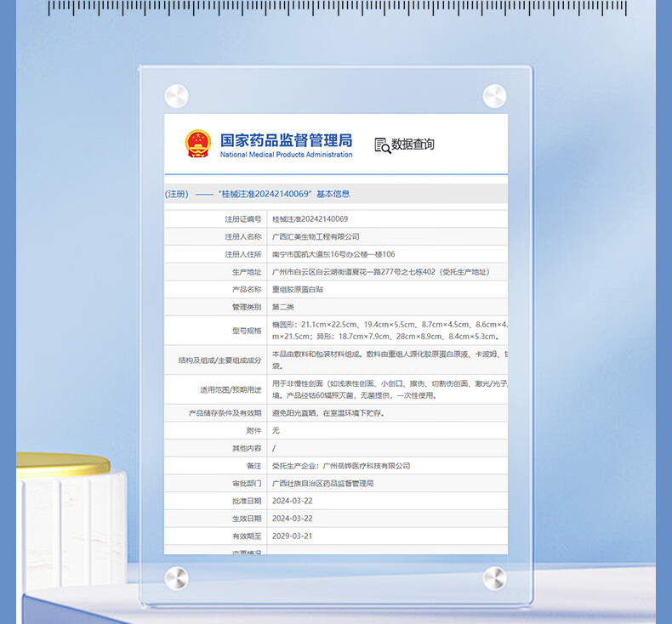
Task: Select the 桂械注准20242140069 基本信息 header
Action: 284,194
